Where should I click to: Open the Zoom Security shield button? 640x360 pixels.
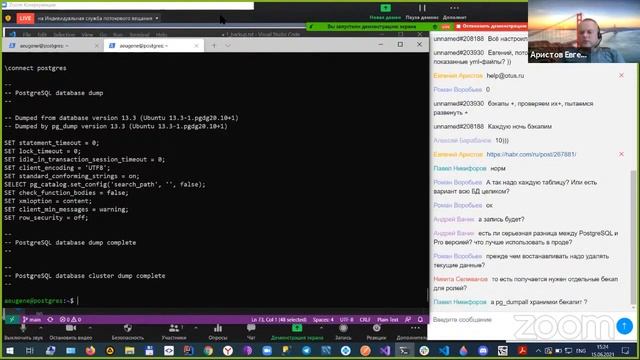pyautogui.click(x=128, y=332)
